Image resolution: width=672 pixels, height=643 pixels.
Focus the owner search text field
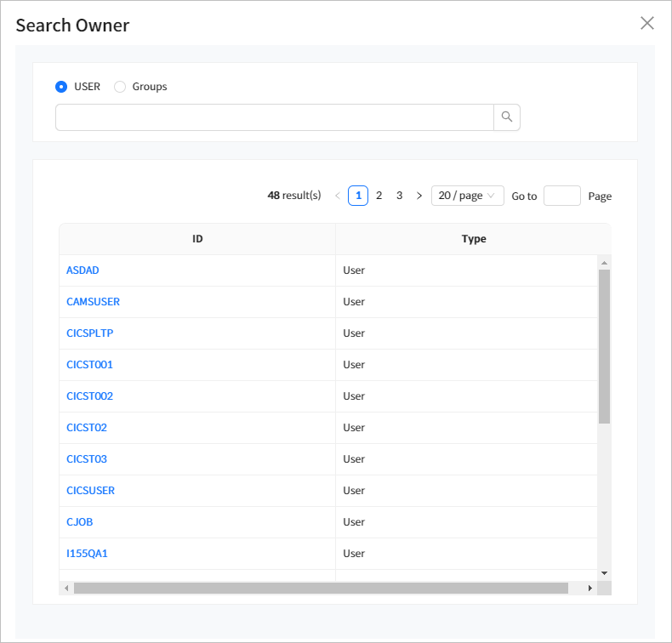[x=274, y=117]
